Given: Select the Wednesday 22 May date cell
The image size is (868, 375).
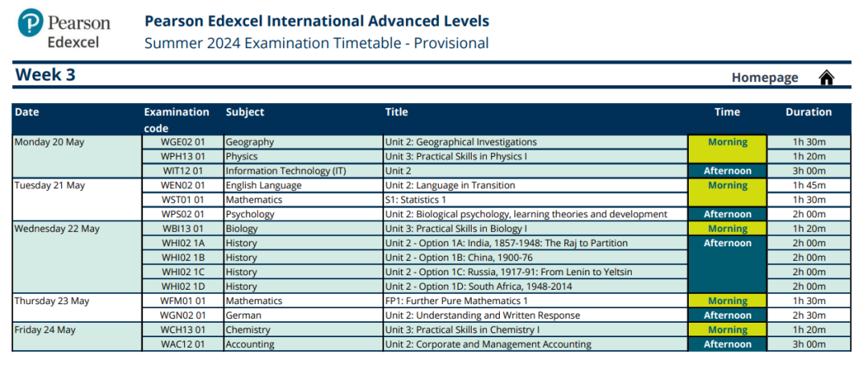Looking at the screenshot, I should pos(77,257).
